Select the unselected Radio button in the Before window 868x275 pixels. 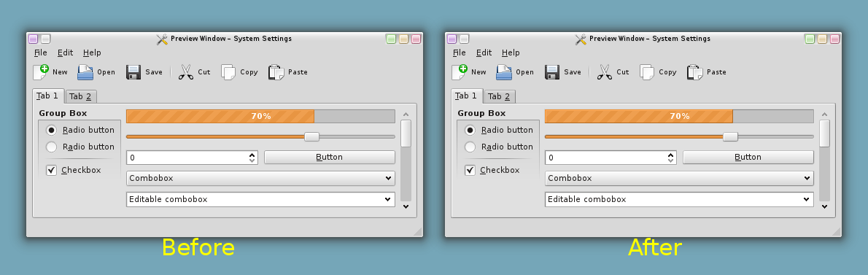[x=52, y=147]
